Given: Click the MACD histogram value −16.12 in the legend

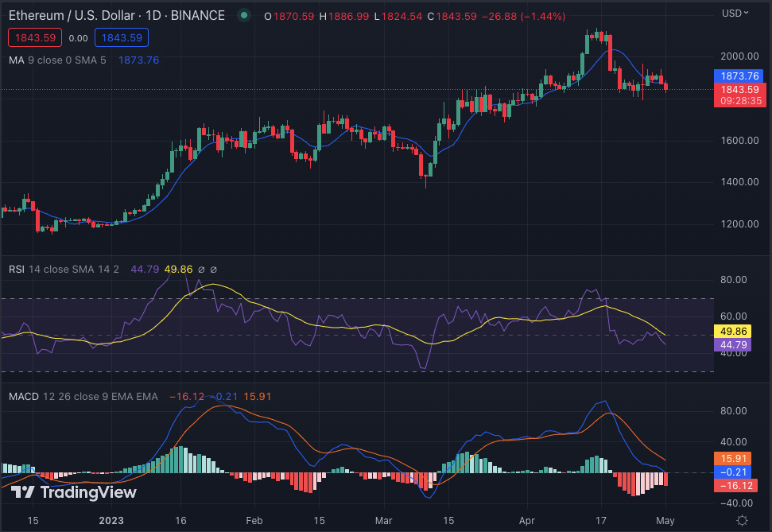Looking at the screenshot, I should coord(187,397).
